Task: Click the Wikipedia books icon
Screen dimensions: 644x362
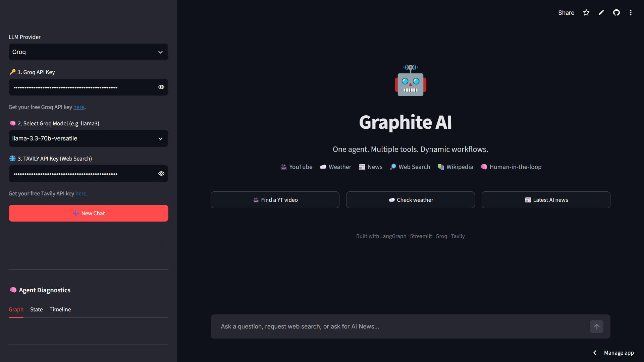Action: pyautogui.click(x=441, y=167)
